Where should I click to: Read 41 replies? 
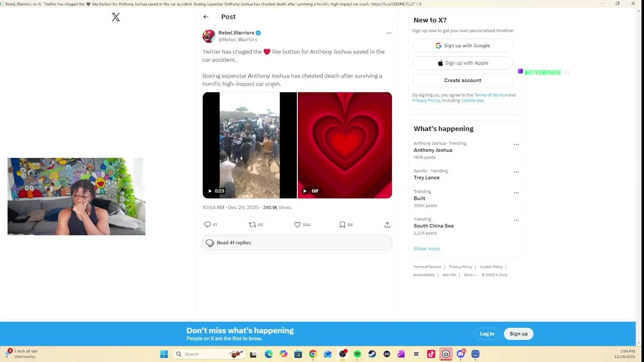297,243
